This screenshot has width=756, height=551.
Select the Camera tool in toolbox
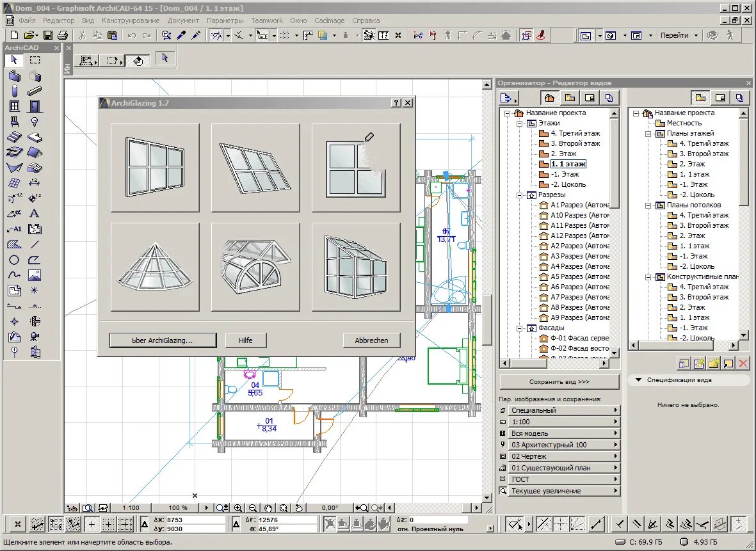(x=35, y=337)
